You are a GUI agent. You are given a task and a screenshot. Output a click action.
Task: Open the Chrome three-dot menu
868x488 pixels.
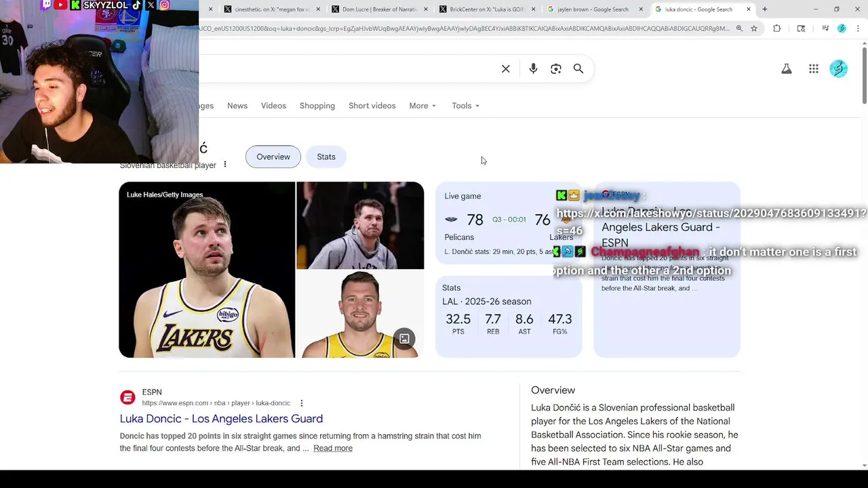pyautogui.click(x=857, y=28)
